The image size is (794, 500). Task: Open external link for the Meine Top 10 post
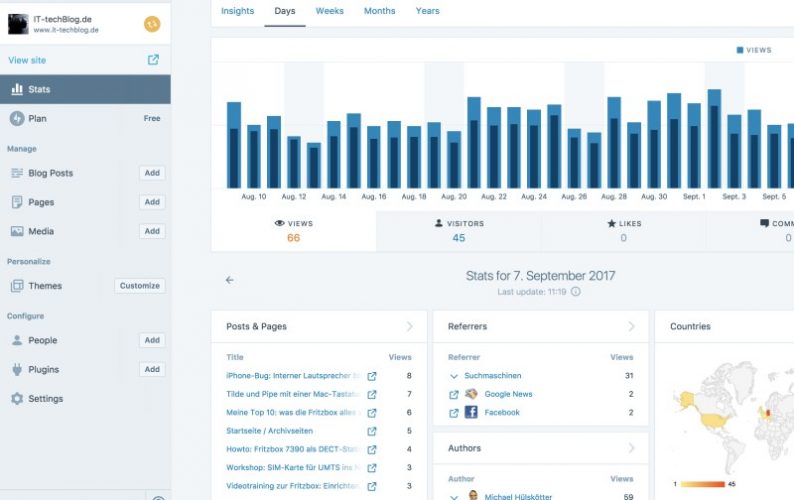pos(372,413)
